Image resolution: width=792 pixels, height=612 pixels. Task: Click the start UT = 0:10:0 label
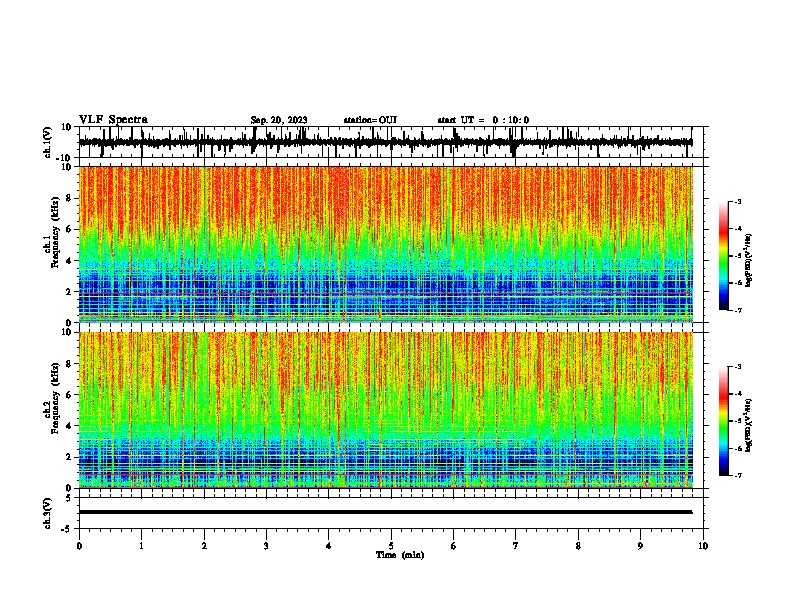(x=483, y=120)
